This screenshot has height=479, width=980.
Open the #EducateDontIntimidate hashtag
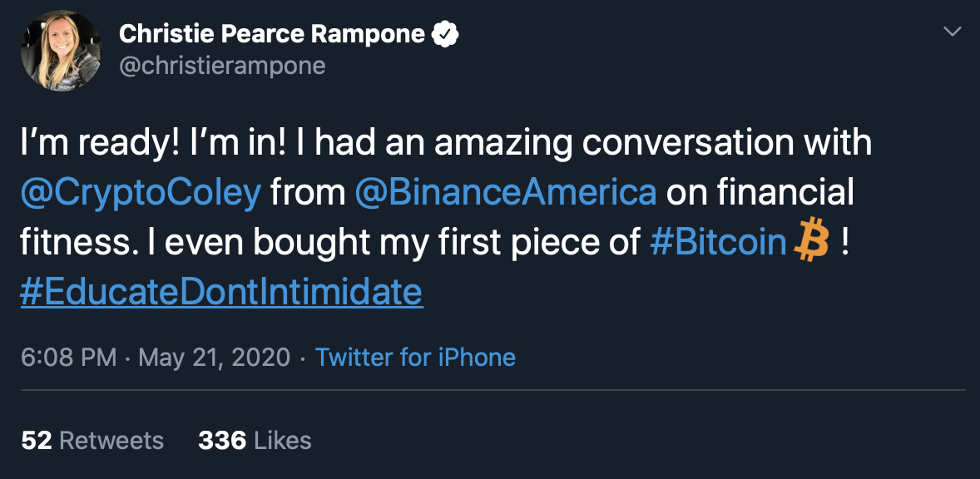pyautogui.click(x=221, y=291)
